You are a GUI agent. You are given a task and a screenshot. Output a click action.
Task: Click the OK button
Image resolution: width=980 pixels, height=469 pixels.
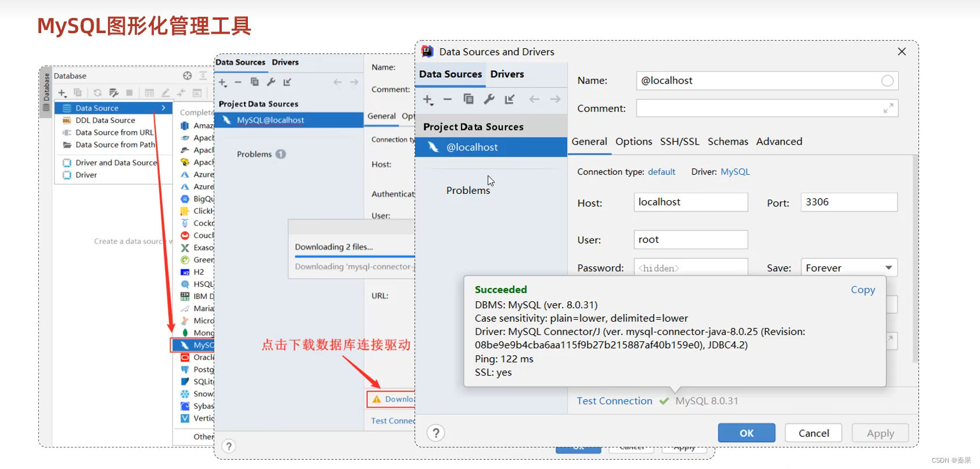pos(747,433)
